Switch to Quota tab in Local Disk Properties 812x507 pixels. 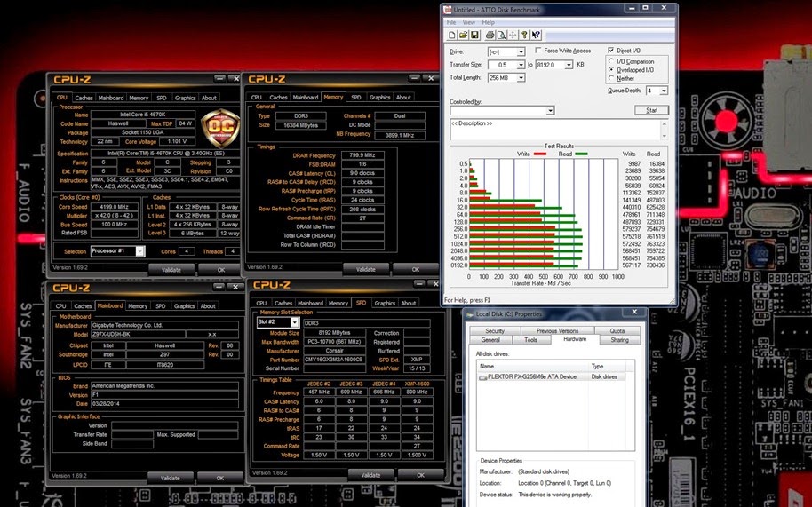click(617, 331)
